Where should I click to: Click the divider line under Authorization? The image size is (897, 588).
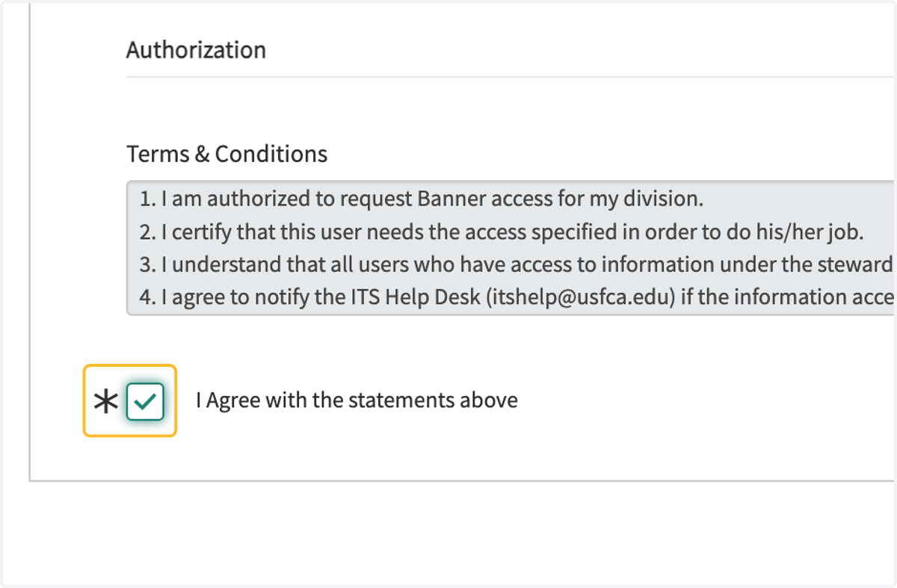(x=511, y=76)
